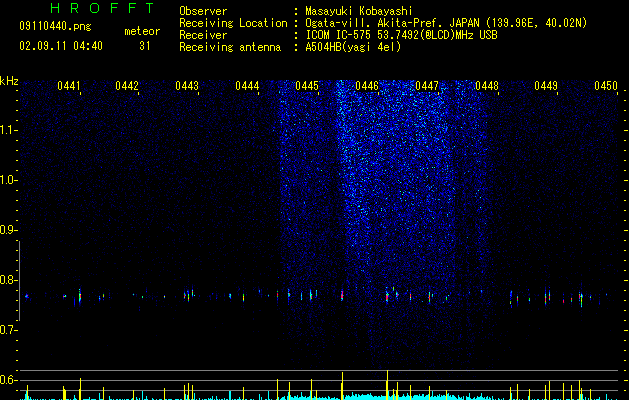Image resolution: width=629 pixels, height=400 pixels.
Task: Click the 0446 time marker
Action: 367,86
